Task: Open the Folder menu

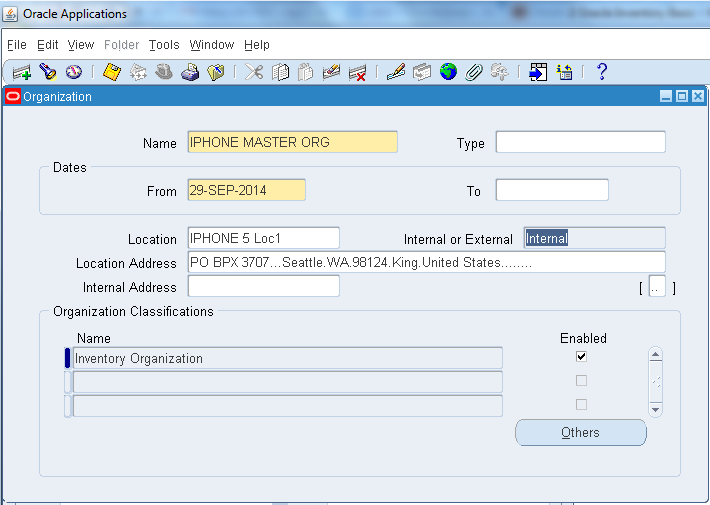Action: click(121, 45)
